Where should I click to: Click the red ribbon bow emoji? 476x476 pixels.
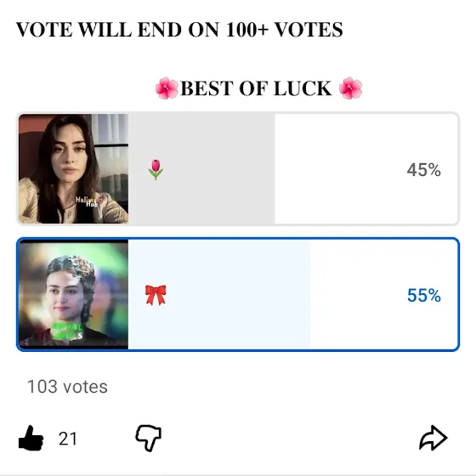pyautogui.click(x=156, y=295)
